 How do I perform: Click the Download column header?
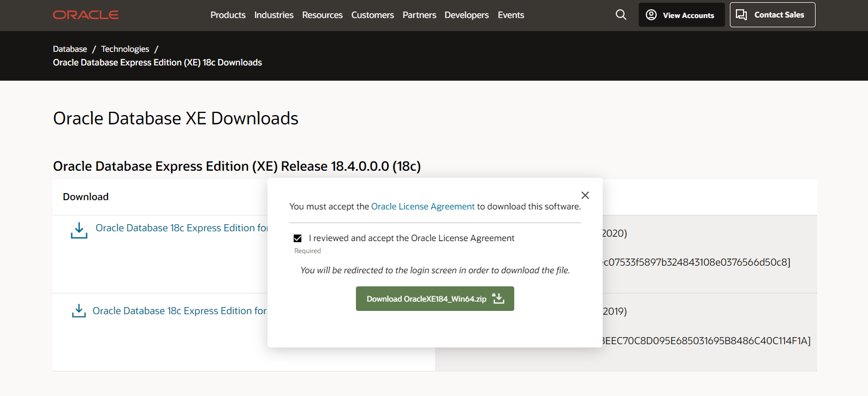[86, 197]
